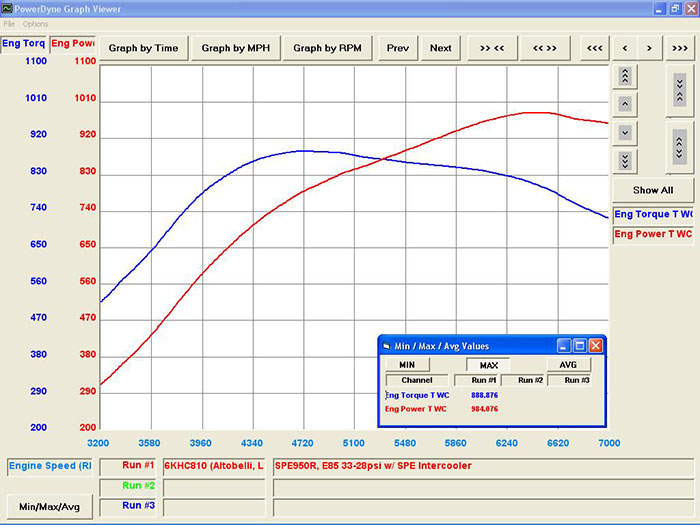The height and width of the screenshot is (525, 700).
Task: Click the single up-chevron scroll button
Action: [625, 104]
